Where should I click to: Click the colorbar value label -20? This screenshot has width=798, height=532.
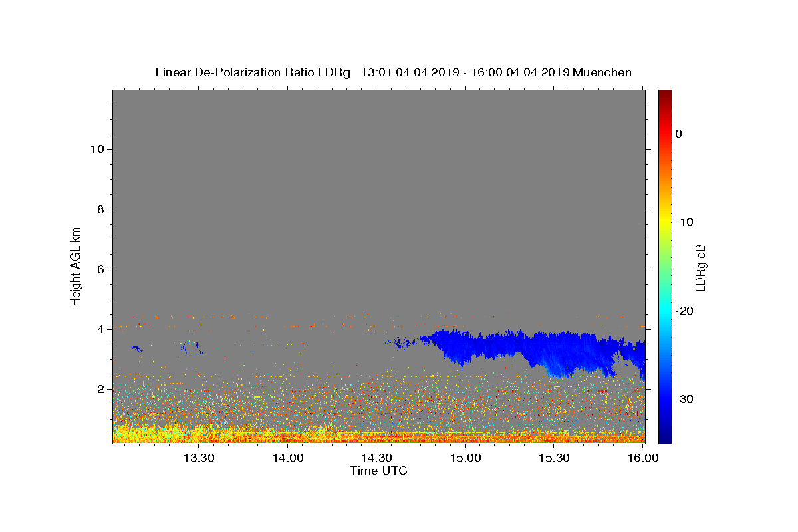pyautogui.click(x=684, y=311)
